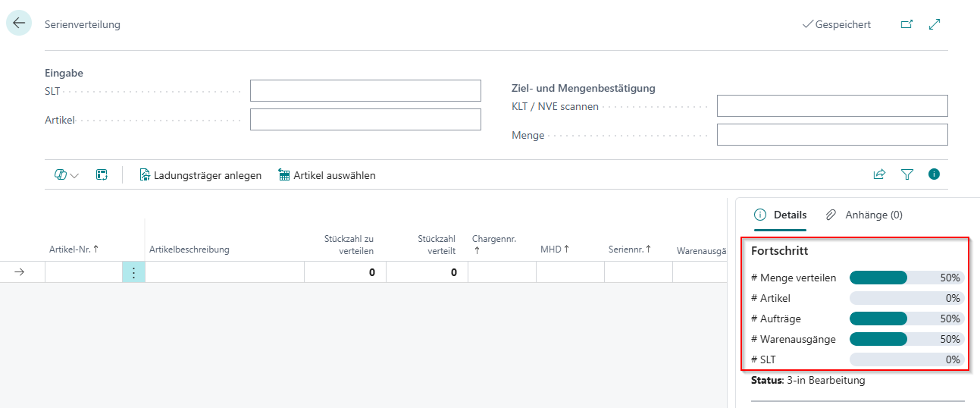Open the filter pane icon
The image size is (980, 408).
[x=906, y=174]
